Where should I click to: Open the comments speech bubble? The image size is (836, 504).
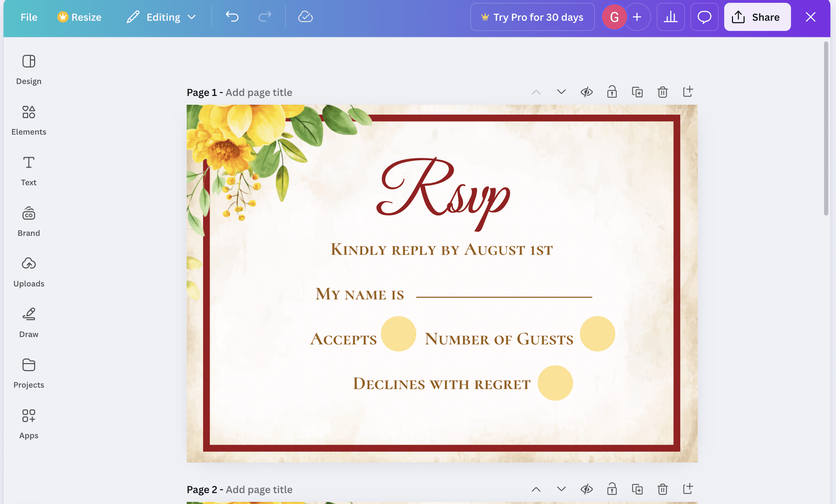pyautogui.click(x=704, y=17)
